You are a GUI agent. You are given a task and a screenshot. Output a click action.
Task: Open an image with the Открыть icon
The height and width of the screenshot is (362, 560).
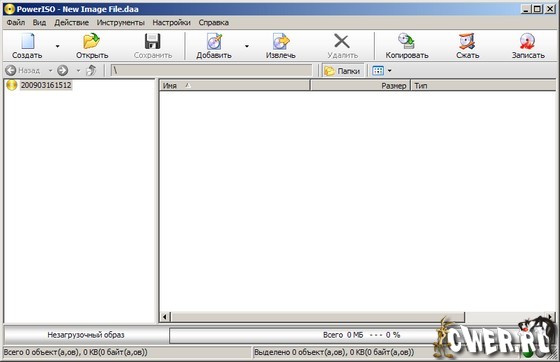(92, 41)
